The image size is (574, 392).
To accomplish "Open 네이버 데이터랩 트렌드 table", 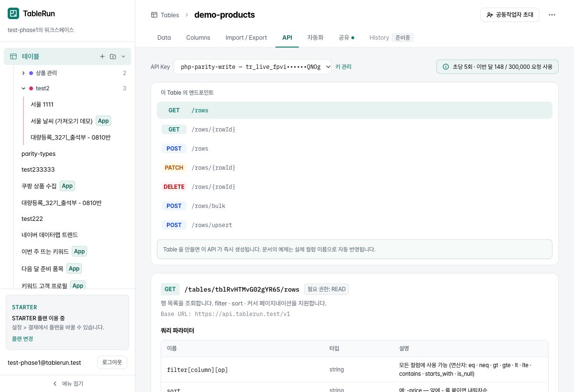I will point(50,235).
